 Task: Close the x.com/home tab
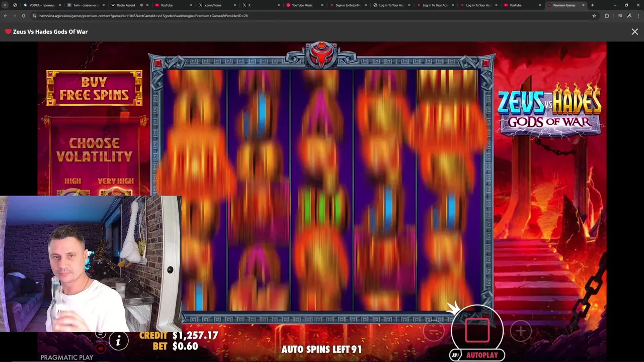click(234, 5)
